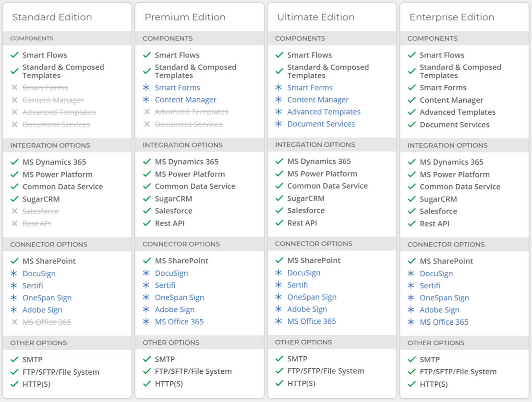Open Content Manager link under Premium Edition
The image size is (532, 402).
coord(186,100)
